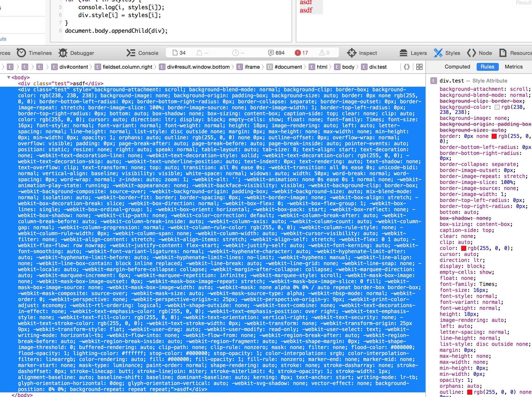Select the closing body tag

22,395
